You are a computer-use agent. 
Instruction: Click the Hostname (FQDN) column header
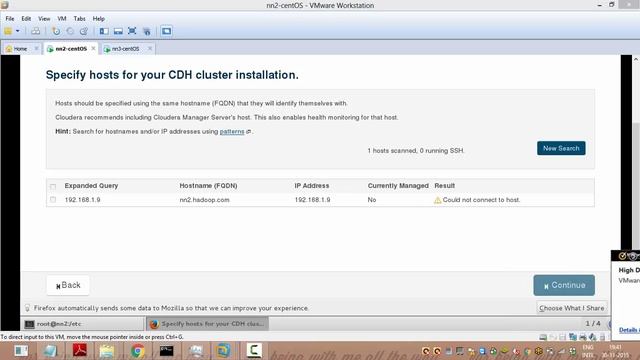tap(208, 186)
